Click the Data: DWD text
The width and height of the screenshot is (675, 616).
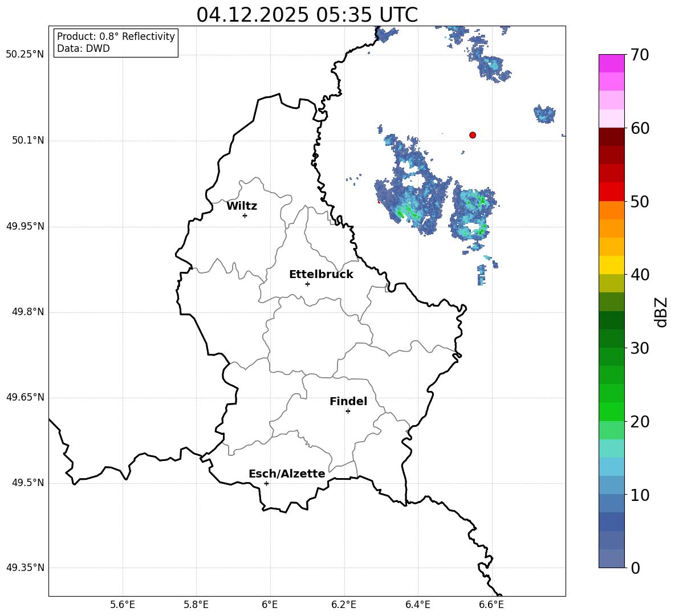(83, 48)
